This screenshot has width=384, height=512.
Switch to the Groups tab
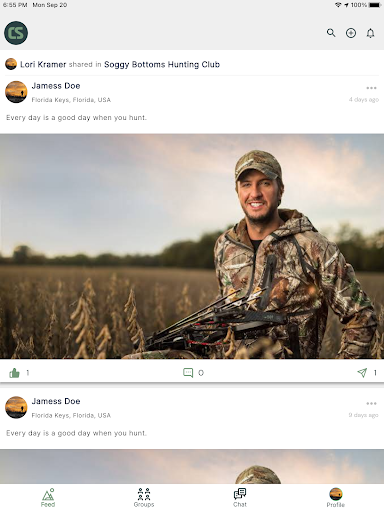tap(144, 498)
